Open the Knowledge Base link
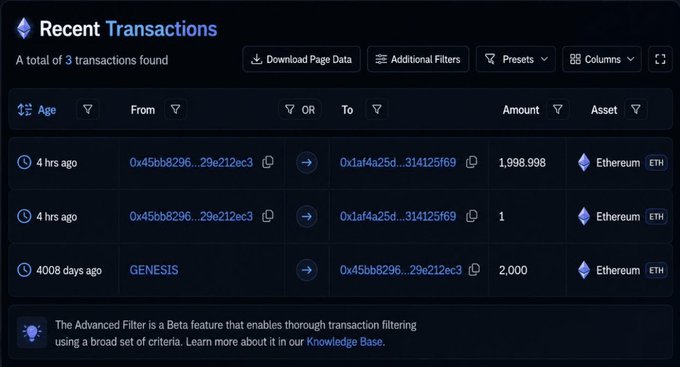This screenshot has height=367, width=680. pos(344,342)
